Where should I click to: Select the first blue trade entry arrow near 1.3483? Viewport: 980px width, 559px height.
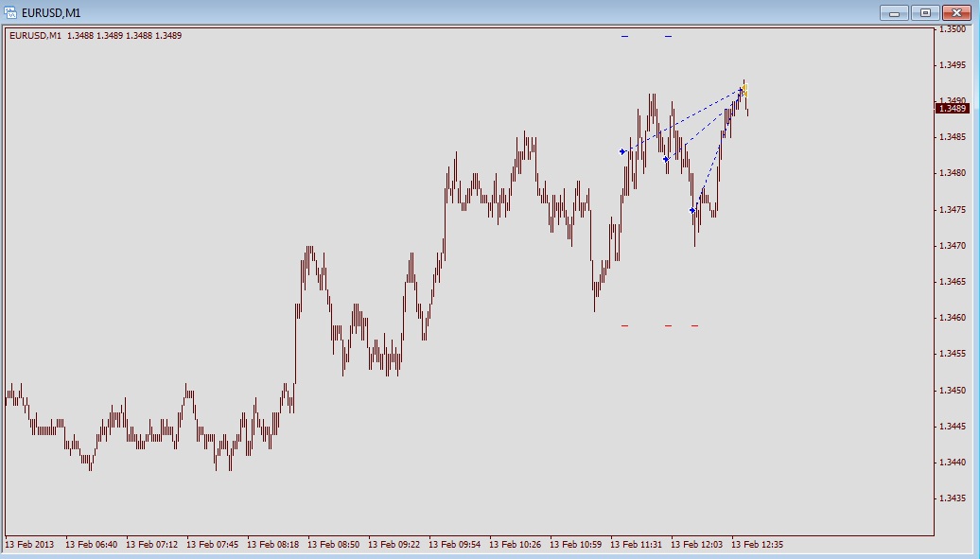tap(622, 151)
